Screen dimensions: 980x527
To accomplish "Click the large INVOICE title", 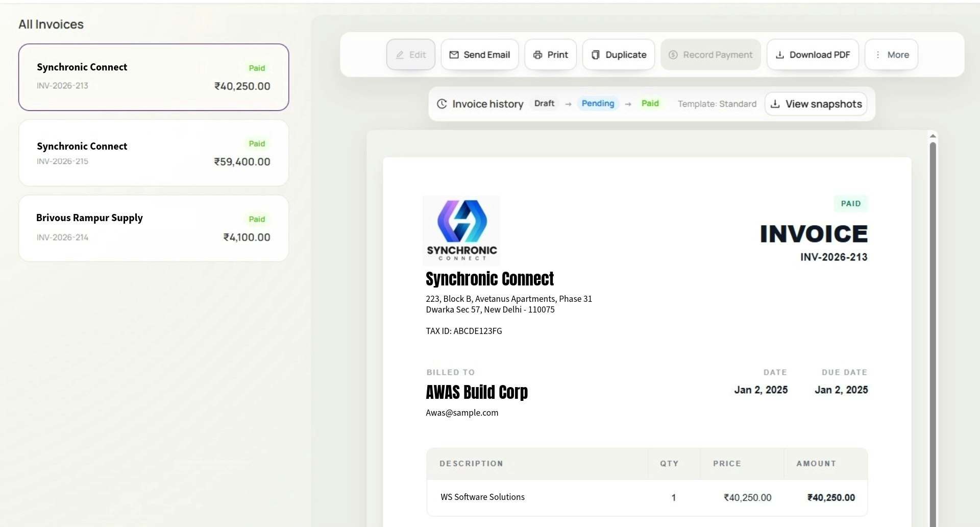I will [x=814, y=234].
